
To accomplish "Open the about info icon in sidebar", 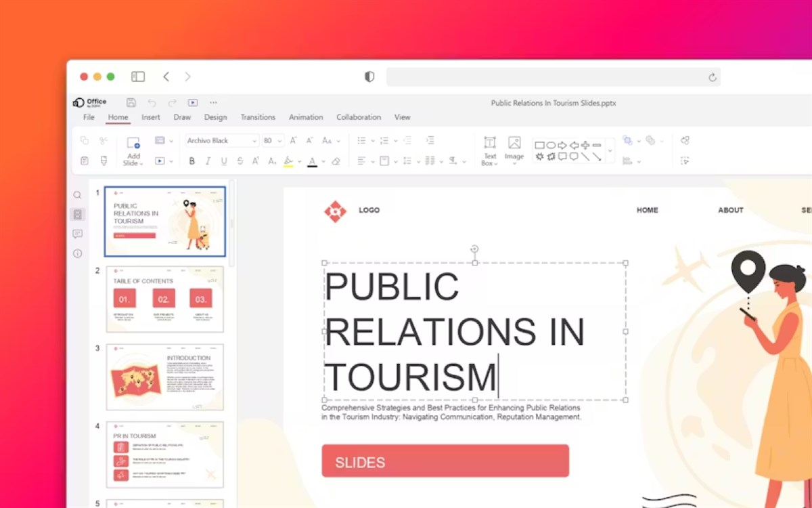I will tap(77, 253).
